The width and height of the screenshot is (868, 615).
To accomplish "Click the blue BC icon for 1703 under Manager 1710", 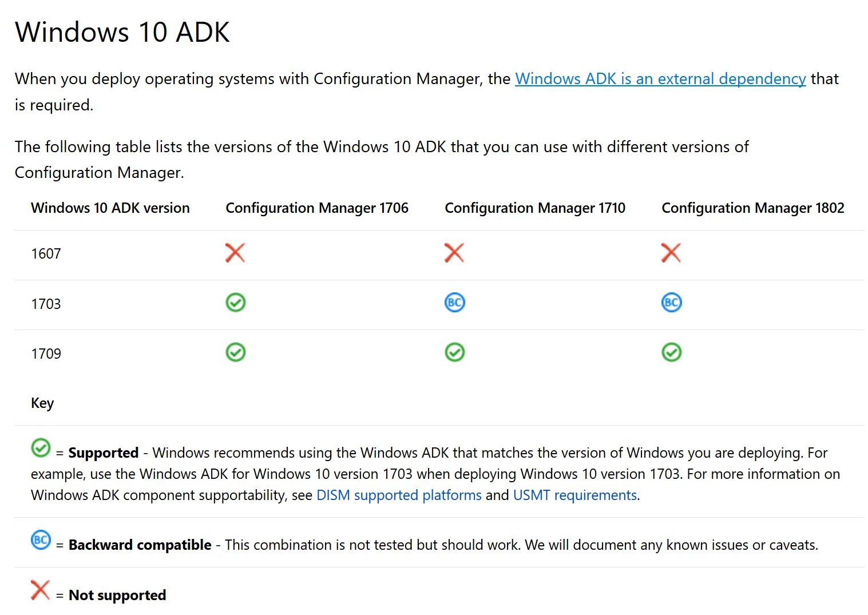I will pos(454,302).
